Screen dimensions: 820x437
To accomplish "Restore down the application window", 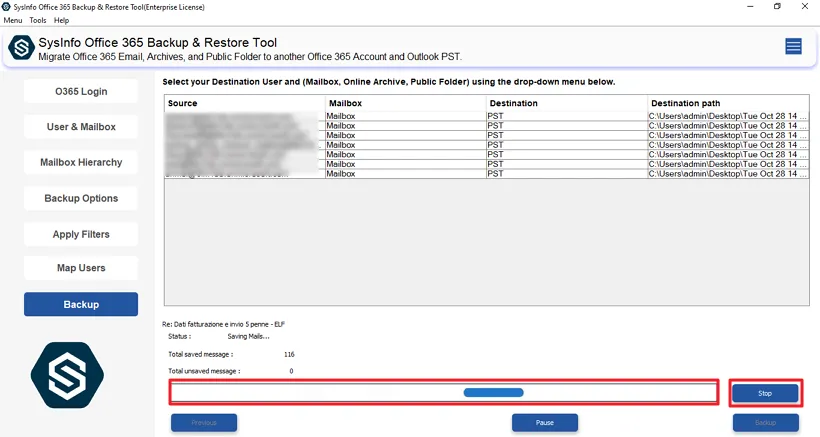I will pyautogui.click(x=777, y=7).
